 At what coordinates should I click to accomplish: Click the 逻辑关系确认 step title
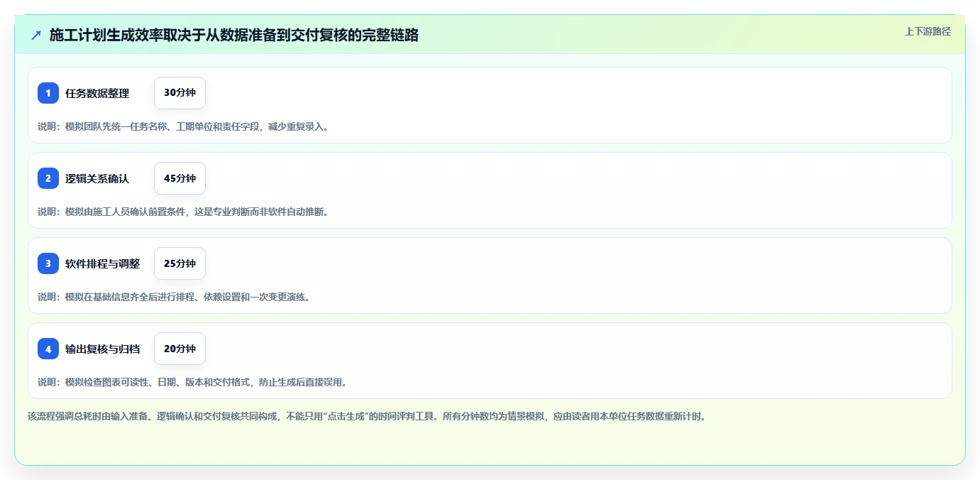(97, 178)
